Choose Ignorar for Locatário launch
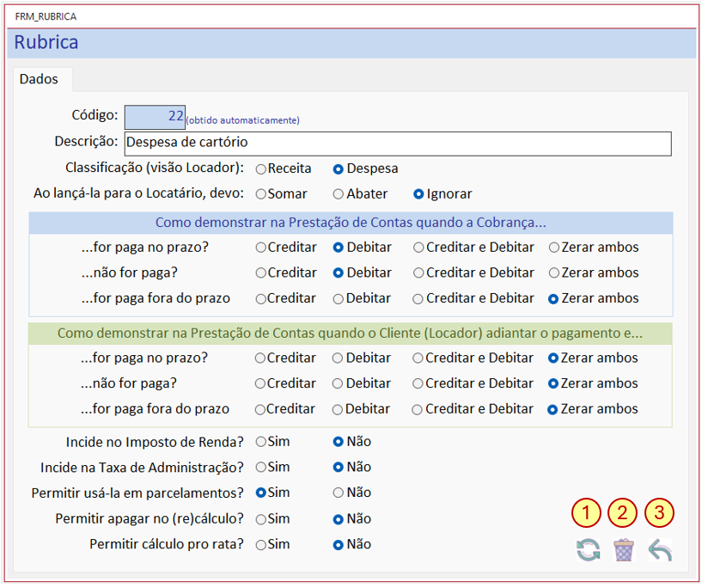The width and height of the screenshot is (702, 588). 418,194
